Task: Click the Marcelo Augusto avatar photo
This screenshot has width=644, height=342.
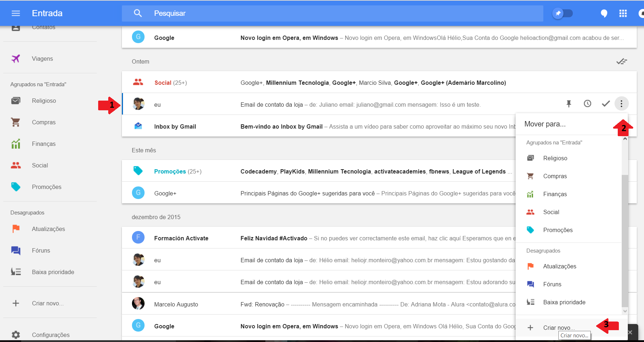Action: click(138, 304)
